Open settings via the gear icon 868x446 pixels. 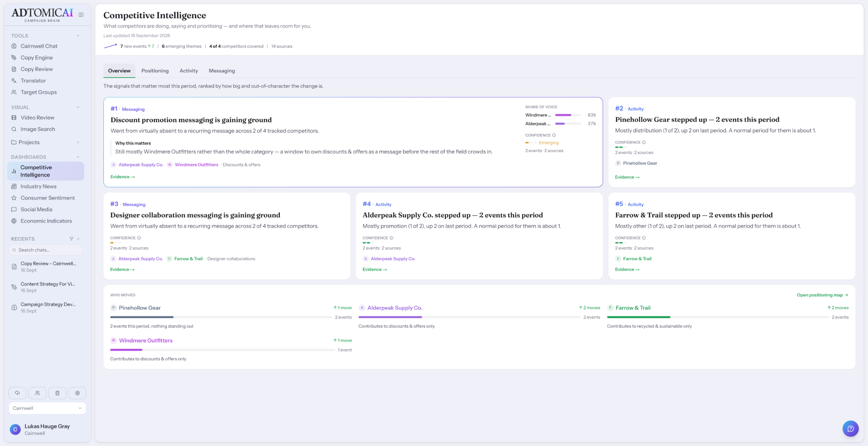pyautogui.click(x=77, y=393)
